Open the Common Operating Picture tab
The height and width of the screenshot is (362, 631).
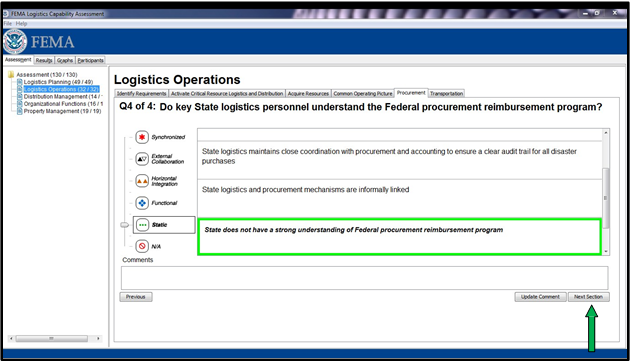coord(363,94)
